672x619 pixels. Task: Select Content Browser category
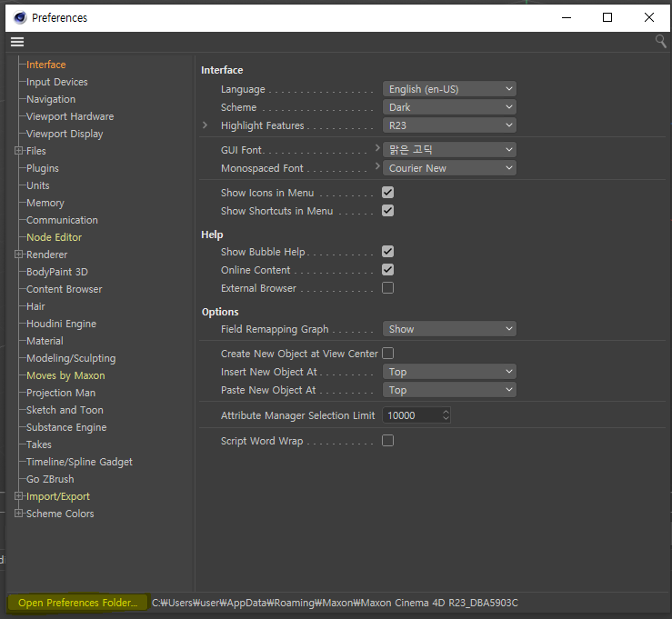[65, 289]
